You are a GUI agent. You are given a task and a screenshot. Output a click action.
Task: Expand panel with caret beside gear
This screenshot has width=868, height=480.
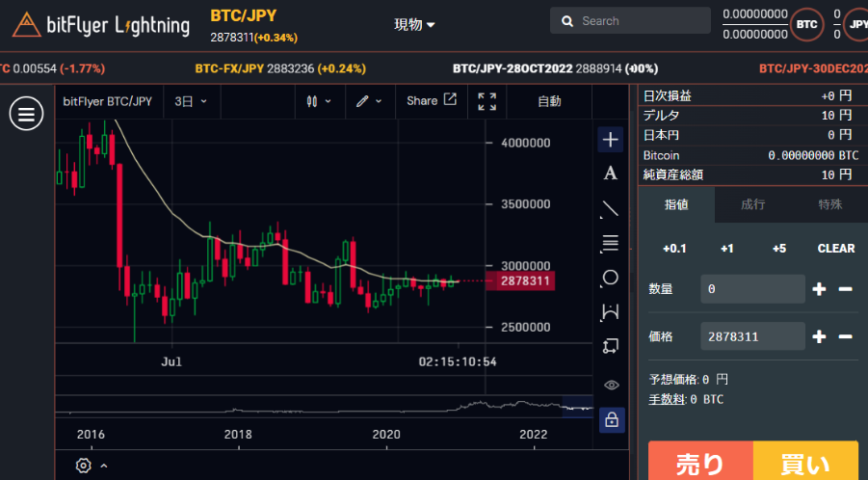103,466
